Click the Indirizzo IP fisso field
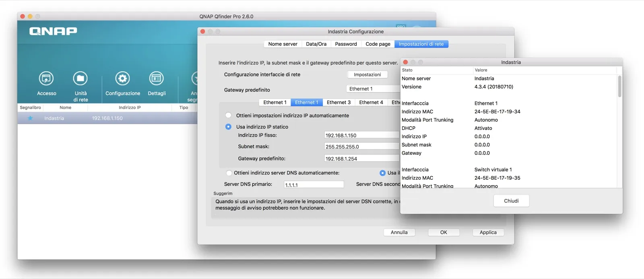This screenshot has width=644, height=279. 362,135
